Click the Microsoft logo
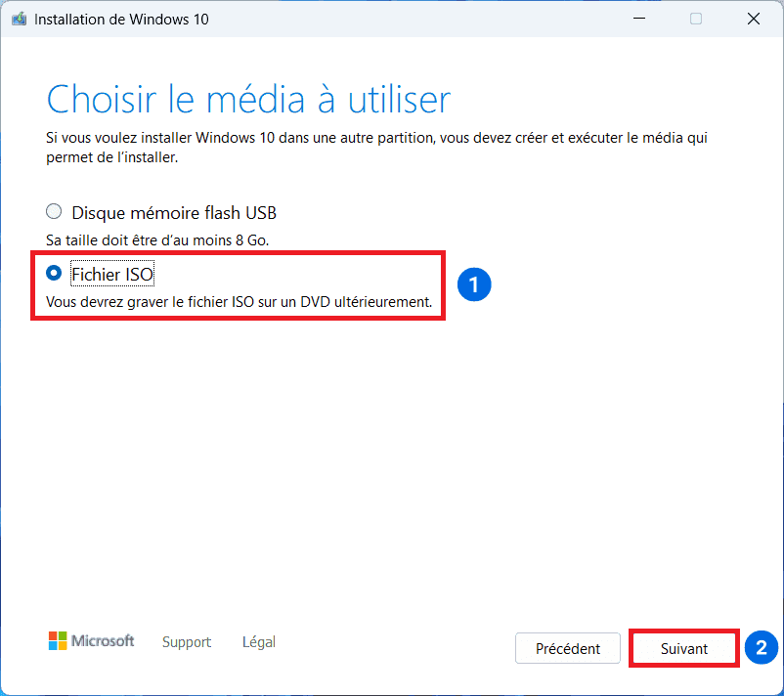 pyautogui.click(x=91, y=640)
